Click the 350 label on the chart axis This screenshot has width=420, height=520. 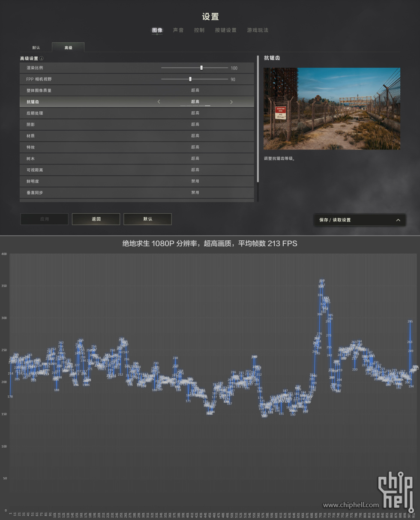click(x=4, y=286)
